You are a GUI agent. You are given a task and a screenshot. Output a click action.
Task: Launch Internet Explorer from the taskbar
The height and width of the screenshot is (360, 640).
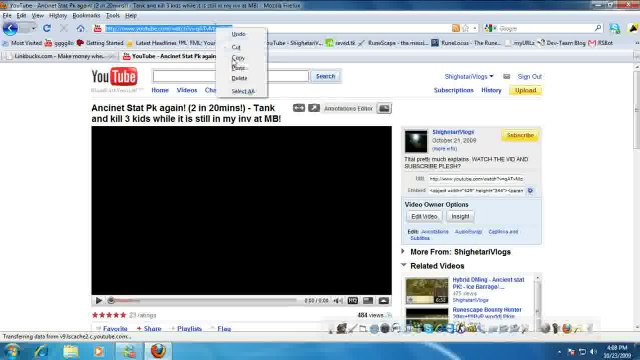point(41,351)
